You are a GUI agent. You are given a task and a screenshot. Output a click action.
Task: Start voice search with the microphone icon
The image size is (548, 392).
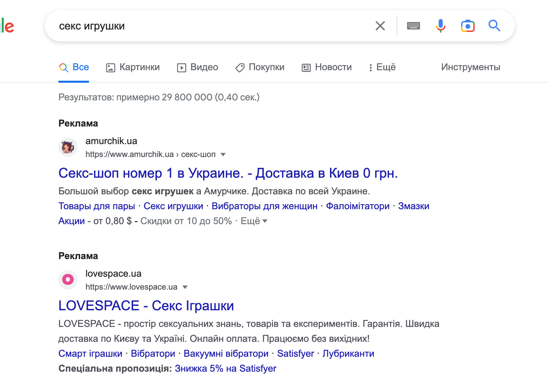(441, 26)
